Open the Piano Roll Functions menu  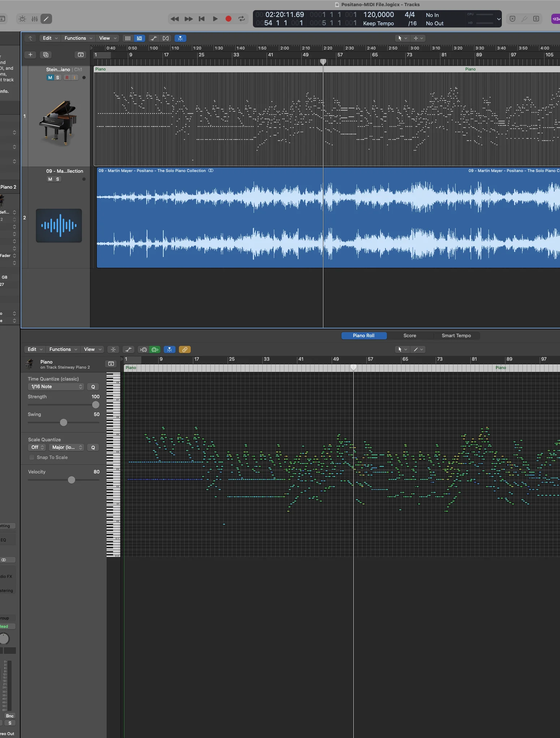coord(63,349)
